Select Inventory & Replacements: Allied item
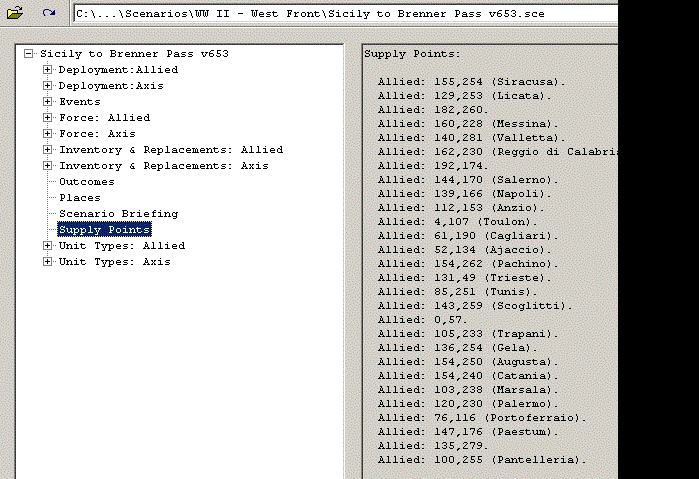Screen dimensions: 699x479 (x=171, y=150)
